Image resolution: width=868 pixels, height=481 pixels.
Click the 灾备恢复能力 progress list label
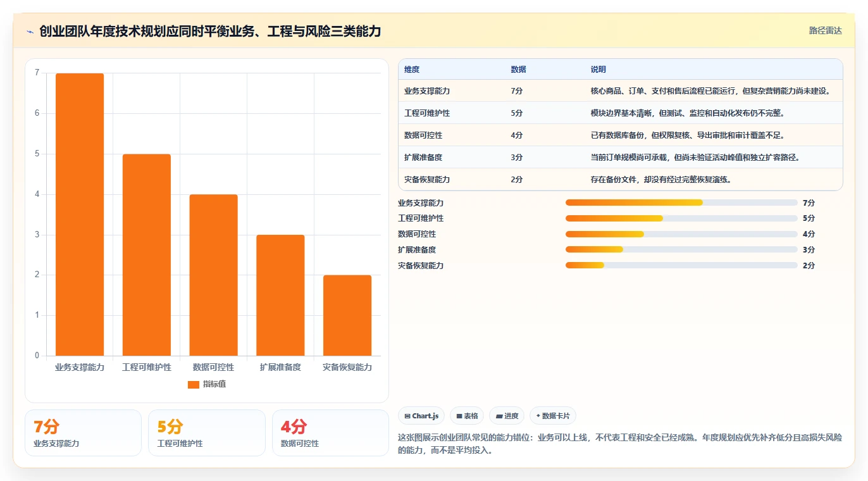click(x=421, y=266)
